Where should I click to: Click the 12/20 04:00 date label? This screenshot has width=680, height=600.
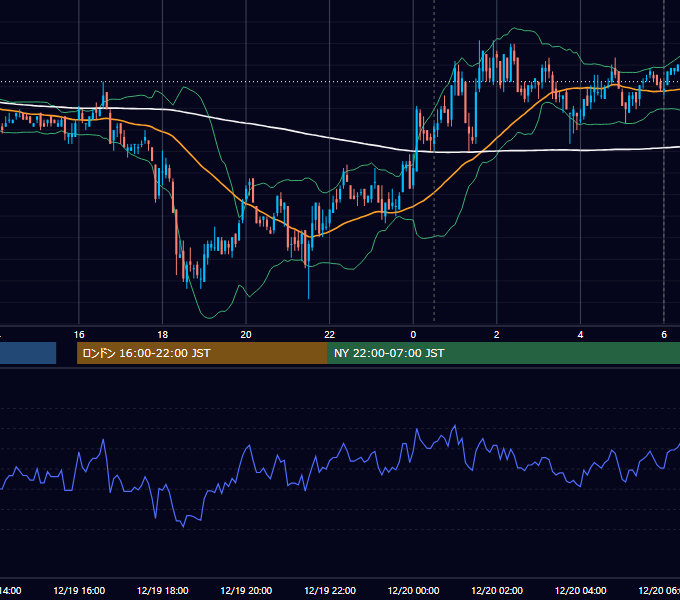581,590
